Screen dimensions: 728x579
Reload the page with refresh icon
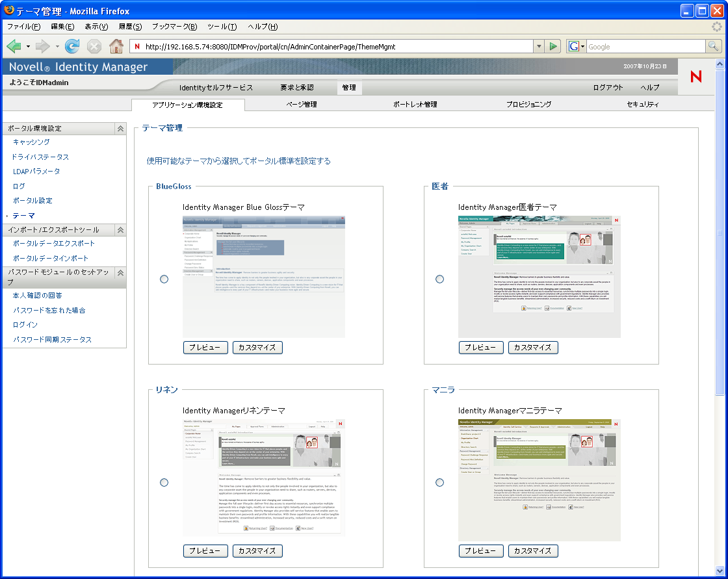(72, 46)
